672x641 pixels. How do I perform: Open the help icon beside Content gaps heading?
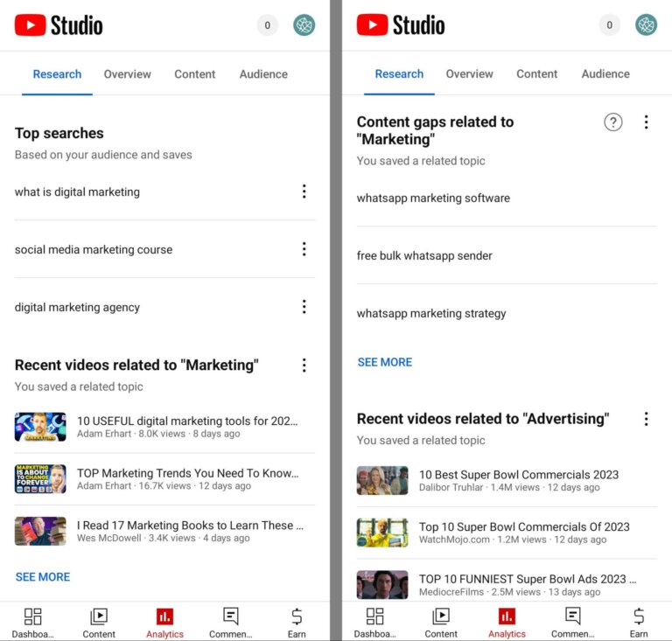point(613,122)
